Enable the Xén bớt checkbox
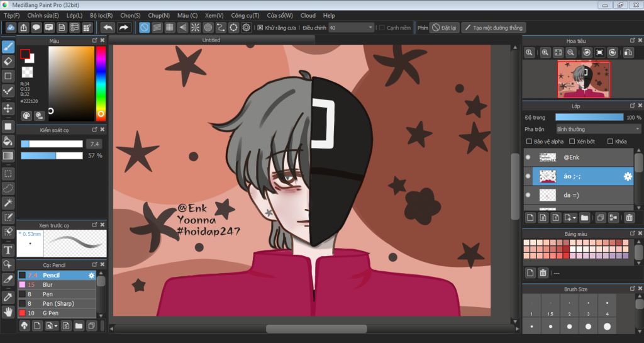Viewport: 644px width, 343px height. 572,142
